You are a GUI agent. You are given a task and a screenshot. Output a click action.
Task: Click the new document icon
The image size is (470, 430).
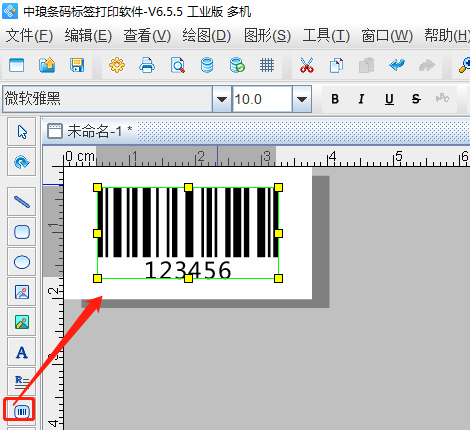tap(16, 65)
